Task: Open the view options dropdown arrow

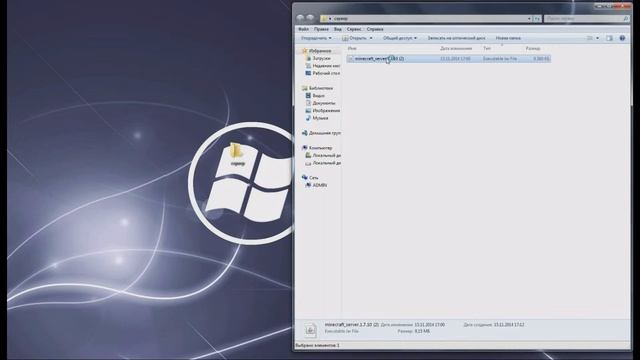Action: point(597,38)
